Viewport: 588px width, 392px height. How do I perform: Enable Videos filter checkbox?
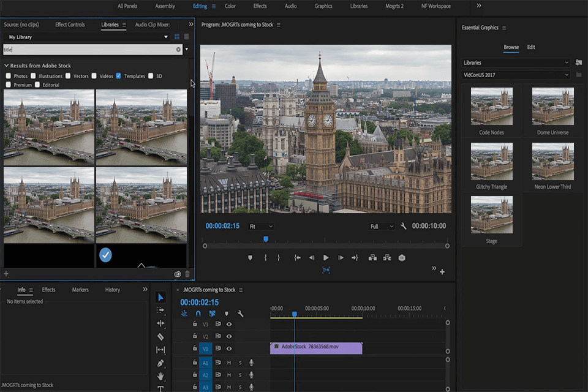click(x=94, y=76)
